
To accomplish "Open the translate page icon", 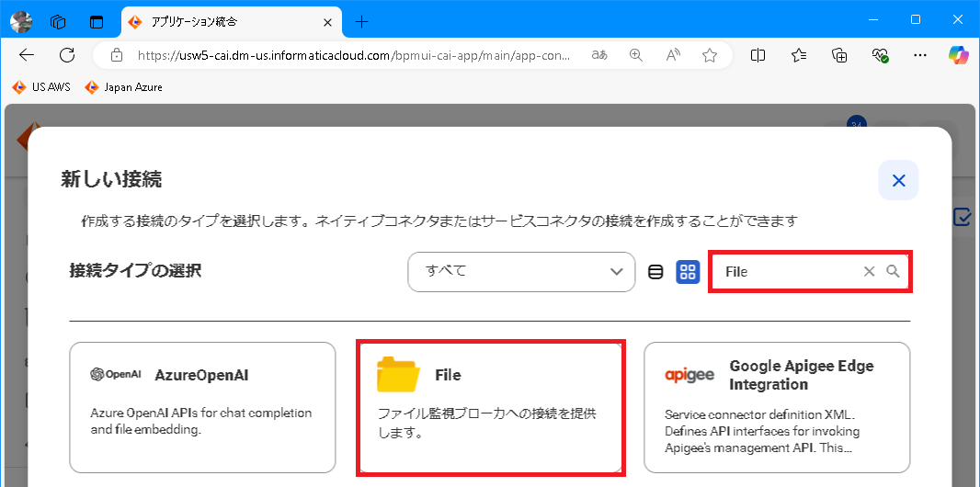I will (598, 55).
